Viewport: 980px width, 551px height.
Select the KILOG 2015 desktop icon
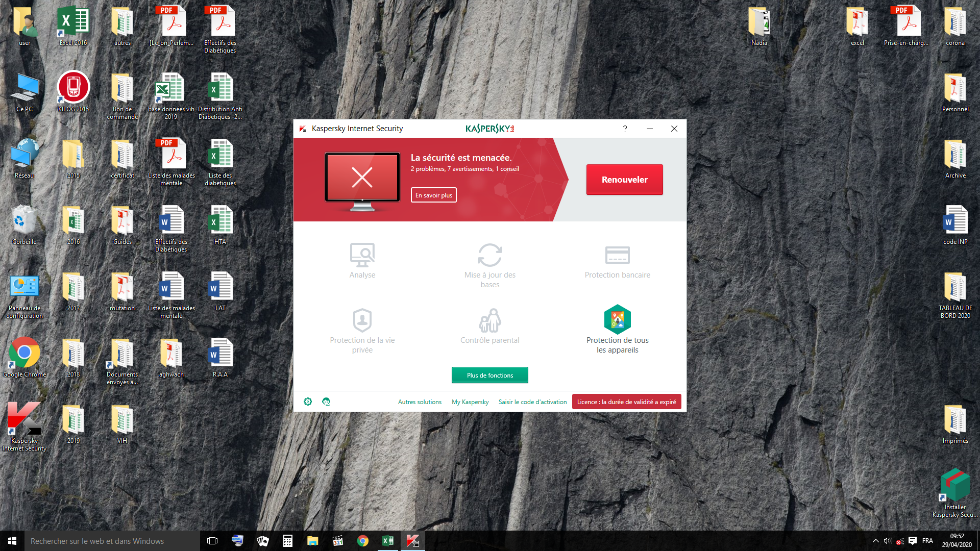click(x=73, y=92)
